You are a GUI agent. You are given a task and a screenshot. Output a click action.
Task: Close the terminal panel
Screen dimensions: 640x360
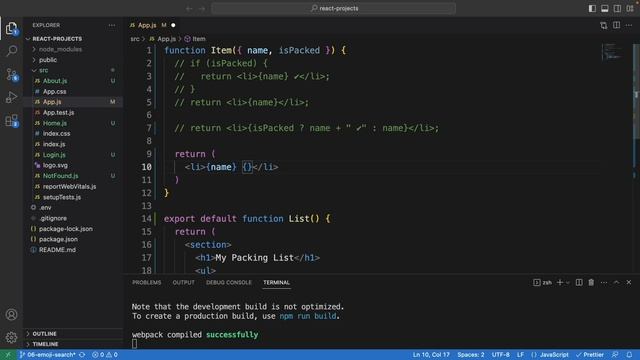629,282
